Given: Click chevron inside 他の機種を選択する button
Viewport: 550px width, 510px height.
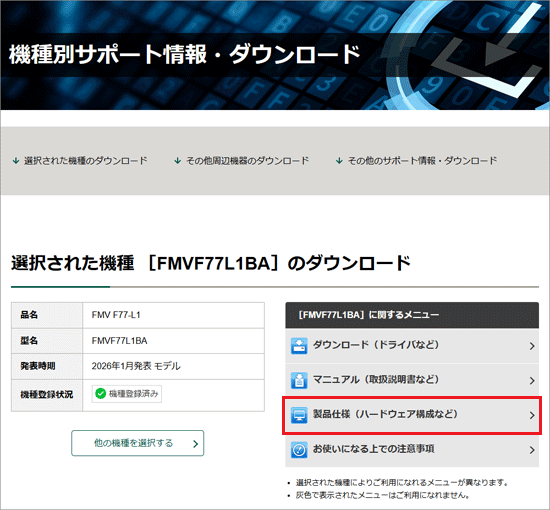Looking at the screenshot, I should 195,444.
